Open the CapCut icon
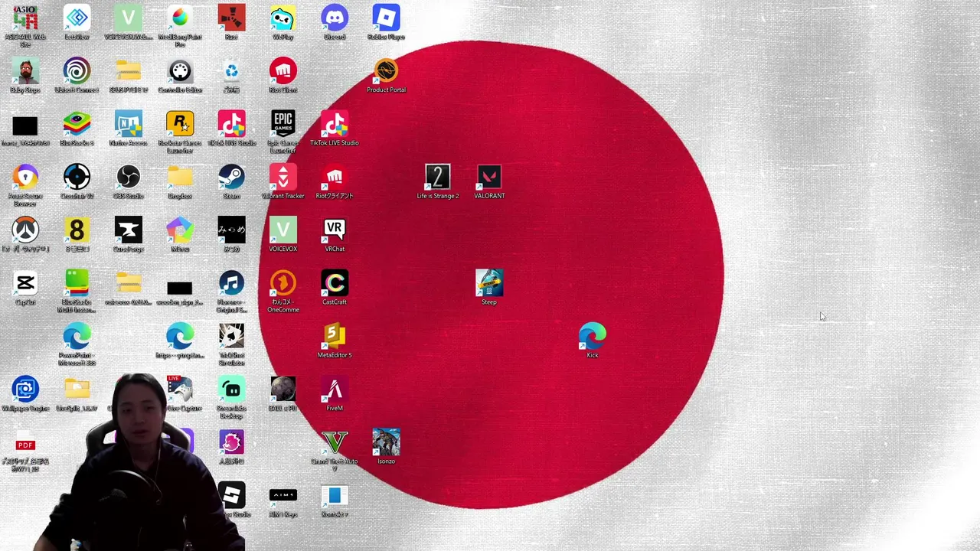Image resolution: width=980 pixels, height=551 pixels. click(x=25, y=283)
